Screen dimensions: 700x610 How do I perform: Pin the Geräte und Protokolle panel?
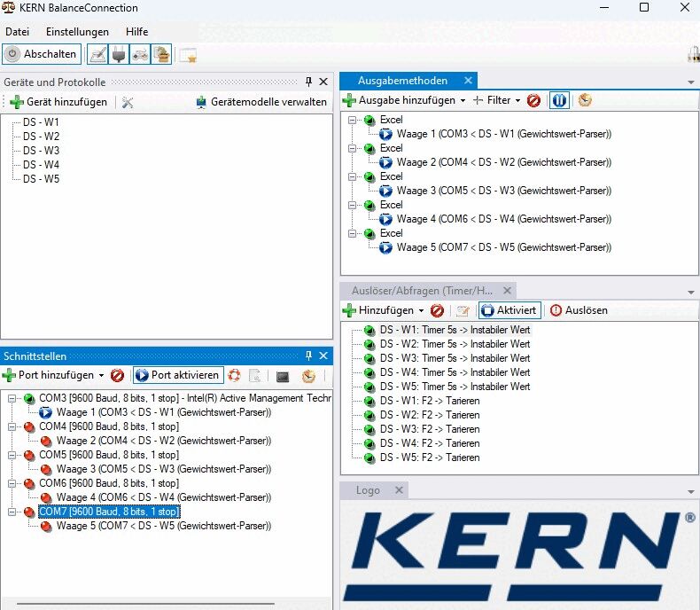[308, 82]
